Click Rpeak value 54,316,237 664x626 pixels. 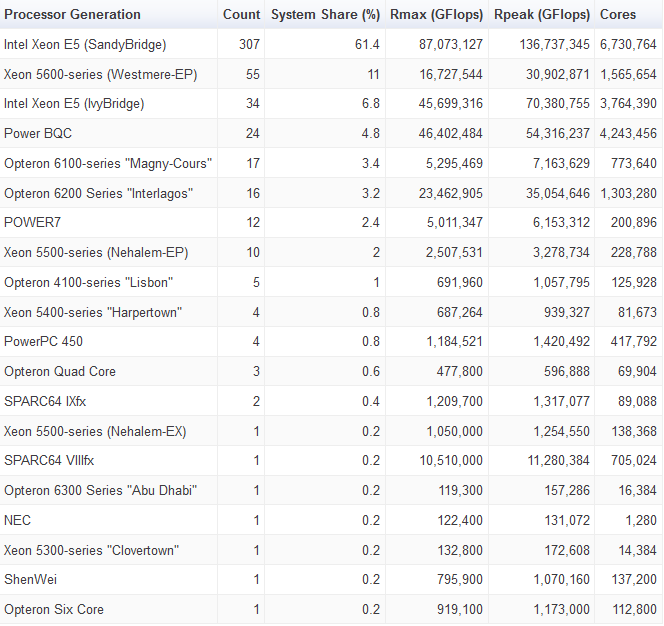coord(558,133)
